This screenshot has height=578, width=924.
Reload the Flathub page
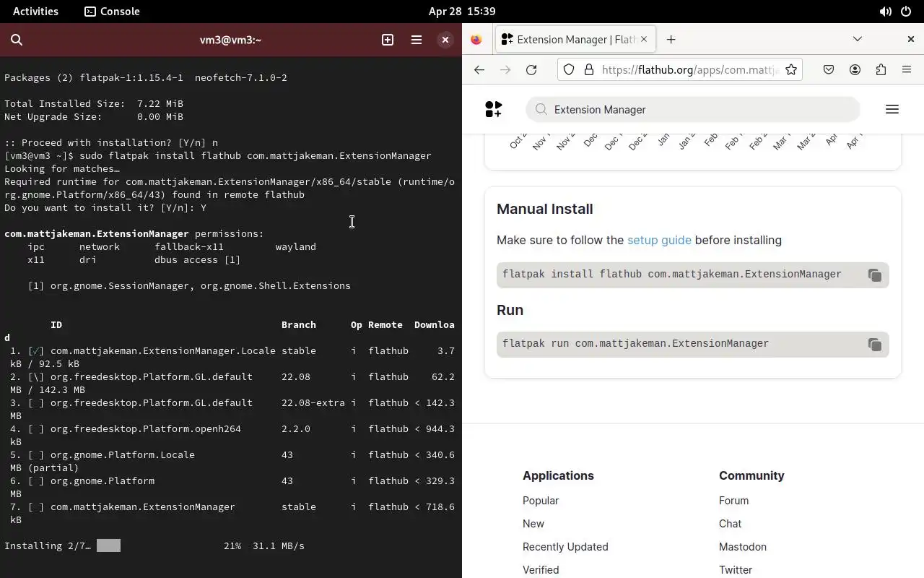pos(531,69)
